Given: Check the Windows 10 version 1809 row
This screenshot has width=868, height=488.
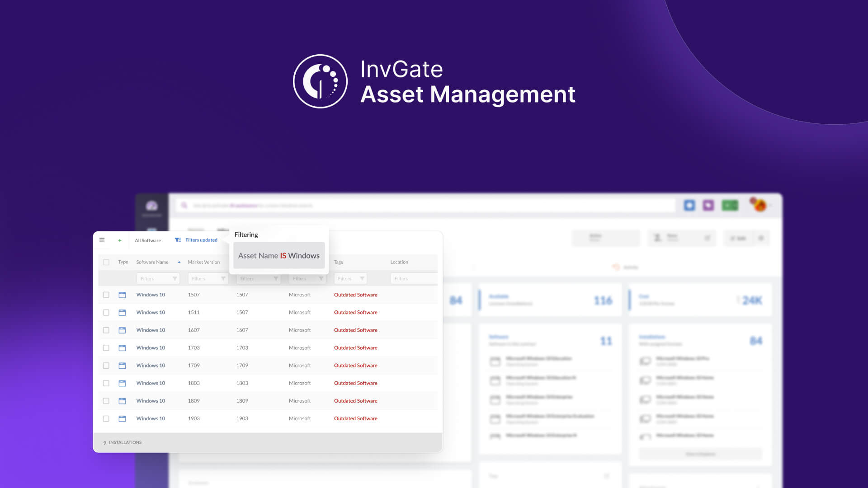Looking at the screenshot, I should pos(106,401).
